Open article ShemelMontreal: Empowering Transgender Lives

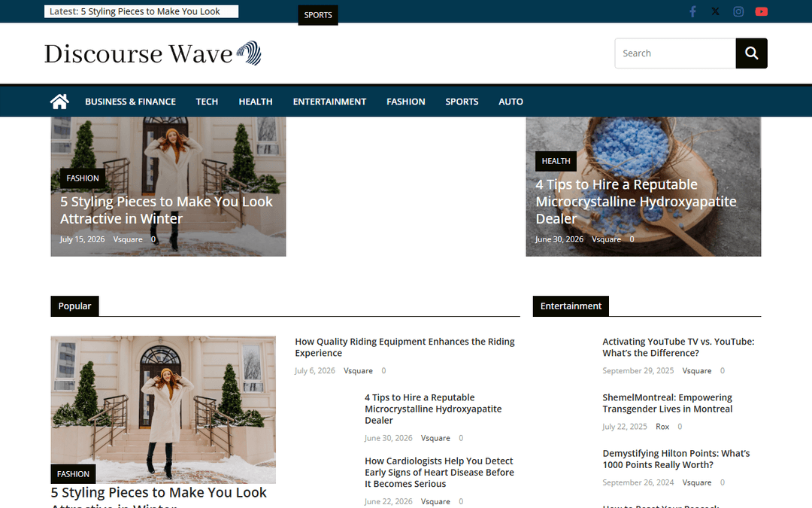pyautogui.click(x=668, y=403)
